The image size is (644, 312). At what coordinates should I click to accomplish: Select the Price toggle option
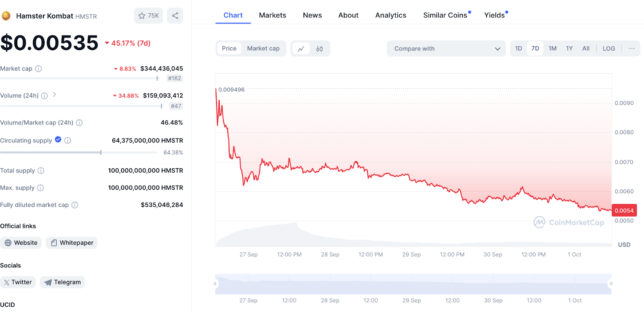click(x=229, y=48)
